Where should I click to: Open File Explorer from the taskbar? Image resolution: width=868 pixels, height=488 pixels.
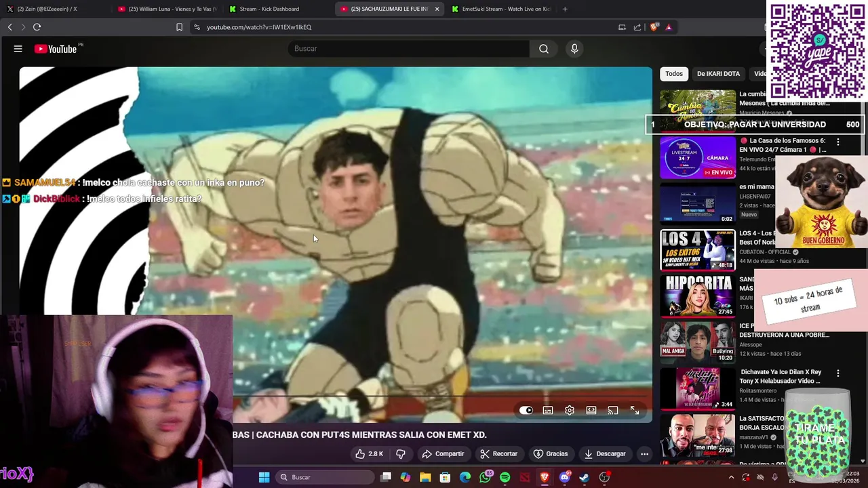pyautogui.click(x=425, y=477)
